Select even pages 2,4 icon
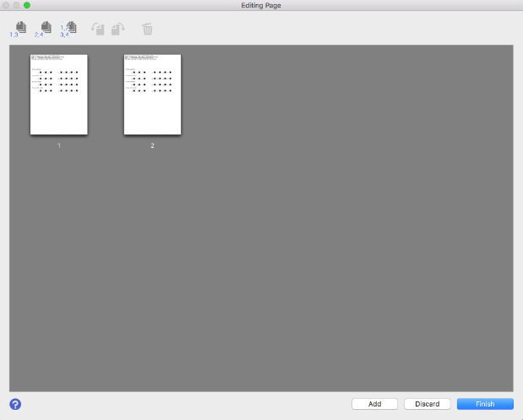 point(43,30)
